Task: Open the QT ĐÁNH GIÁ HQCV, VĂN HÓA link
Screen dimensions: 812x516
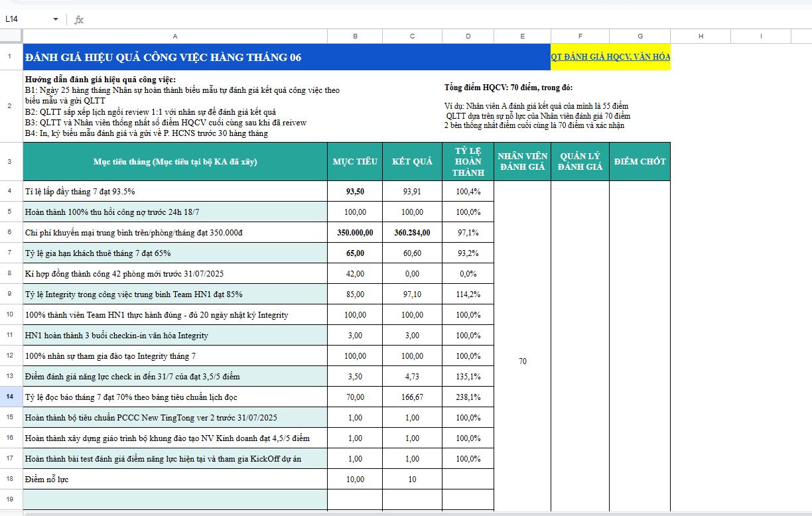Action: tap(610, 57)
